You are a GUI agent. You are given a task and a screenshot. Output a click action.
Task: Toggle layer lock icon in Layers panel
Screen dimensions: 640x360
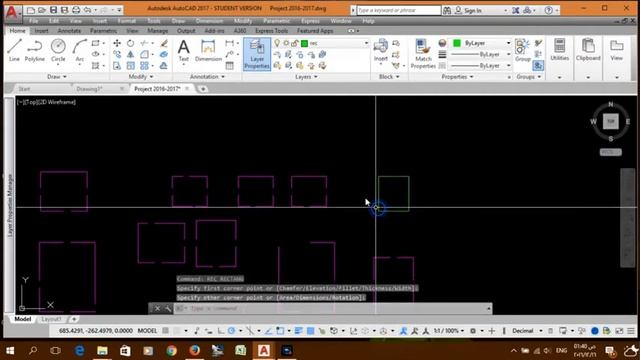(x=295, y=43)
